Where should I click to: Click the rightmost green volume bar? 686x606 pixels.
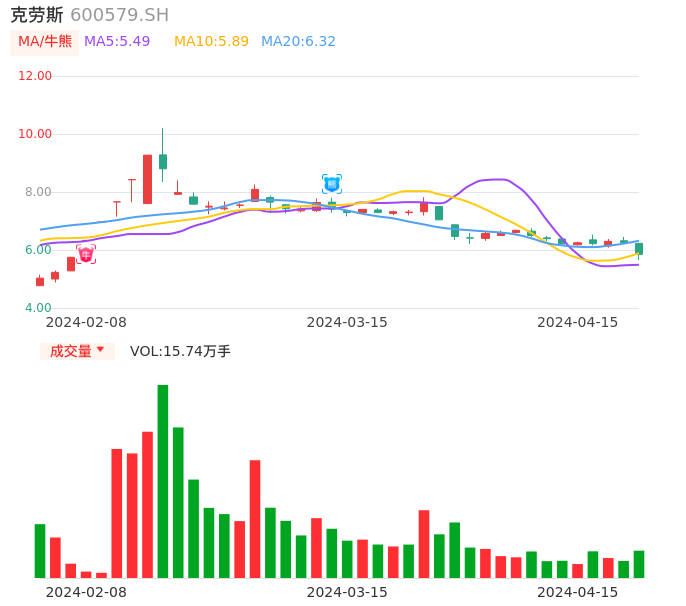click(639, 564)
